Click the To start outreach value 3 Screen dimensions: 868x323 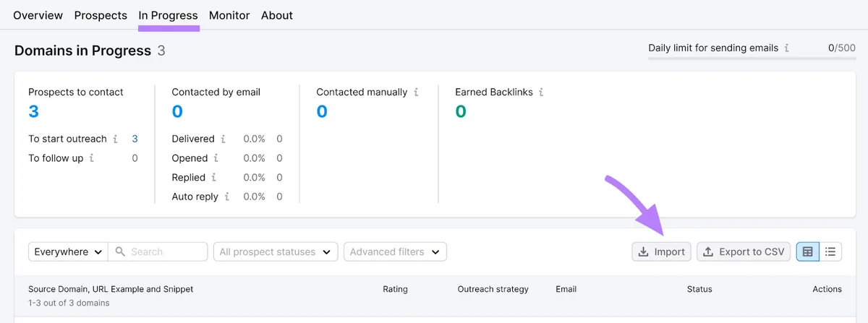135,139
